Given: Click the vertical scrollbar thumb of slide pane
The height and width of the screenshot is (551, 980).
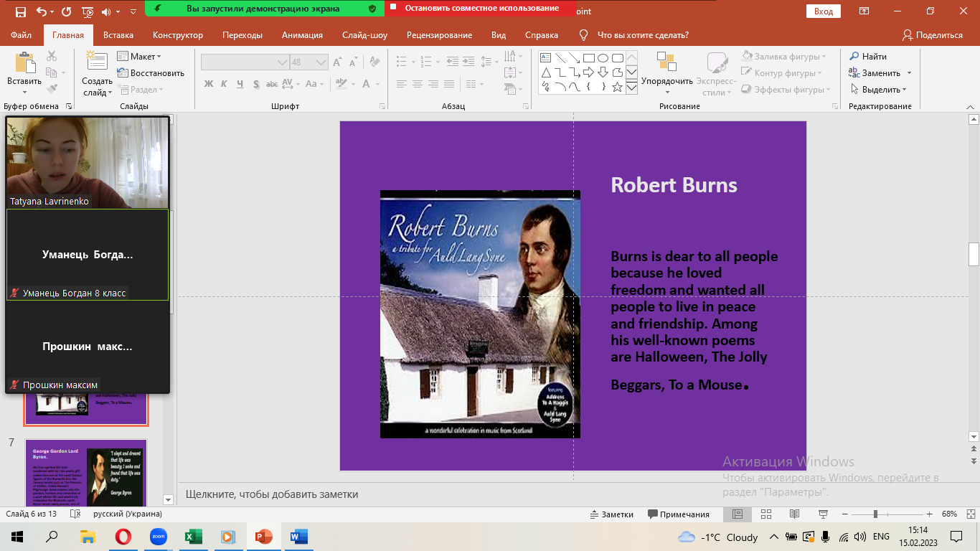Looking at the screenshot, I should pos(974,255).
